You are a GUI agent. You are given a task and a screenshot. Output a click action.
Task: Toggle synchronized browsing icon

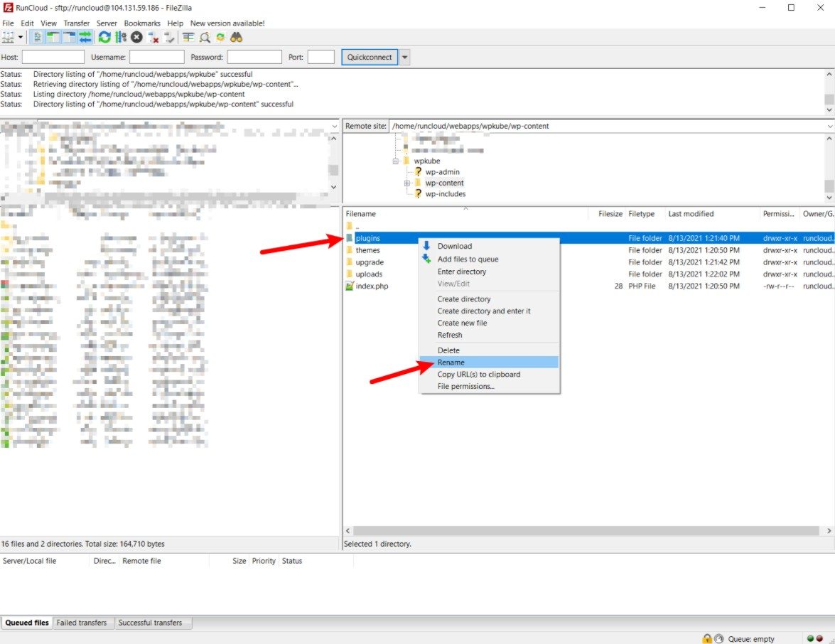pos(220,37)
